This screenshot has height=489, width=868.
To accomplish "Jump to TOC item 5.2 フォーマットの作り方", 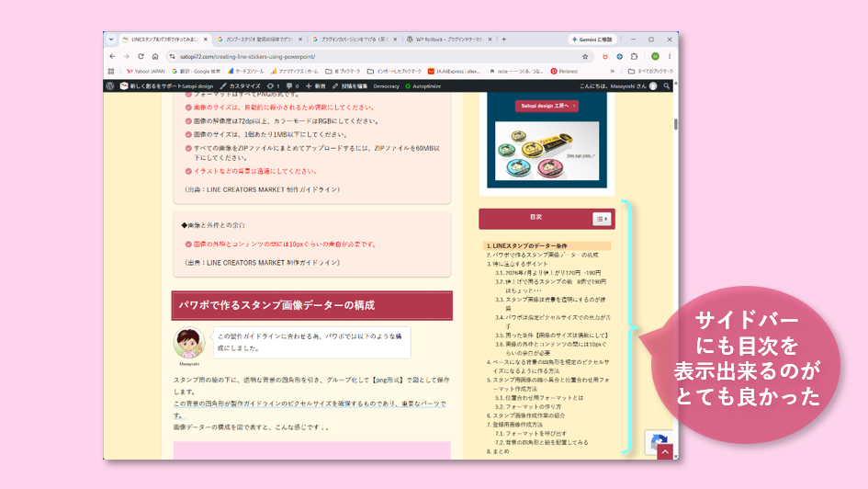I will click(x=527, y=406).
